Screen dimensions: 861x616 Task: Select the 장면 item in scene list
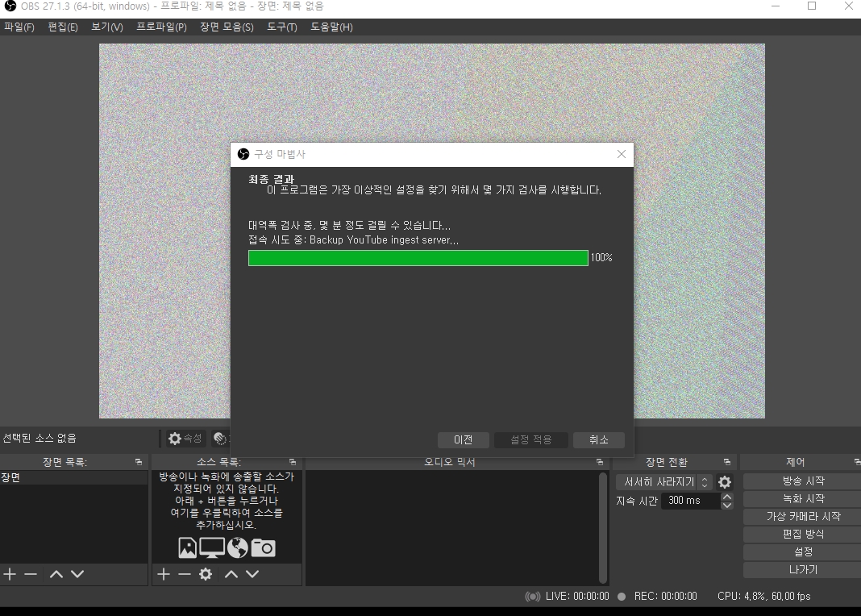click(73, 477)
